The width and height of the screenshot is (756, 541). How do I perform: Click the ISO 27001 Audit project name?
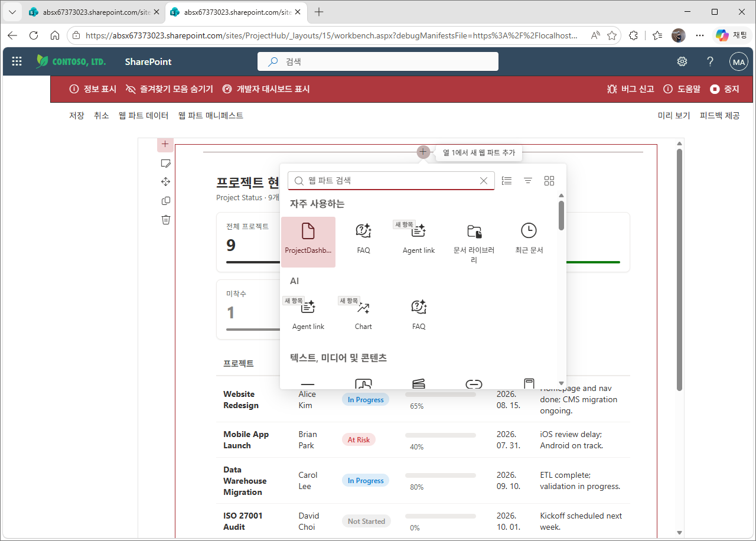click(x=243, y=521)
